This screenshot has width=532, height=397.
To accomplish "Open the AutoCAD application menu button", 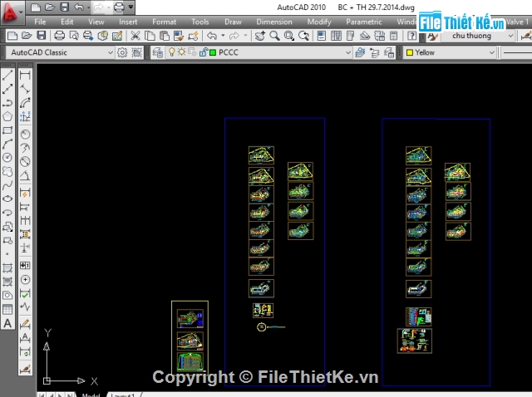I will pyautogui.click(x=12, y=12).
